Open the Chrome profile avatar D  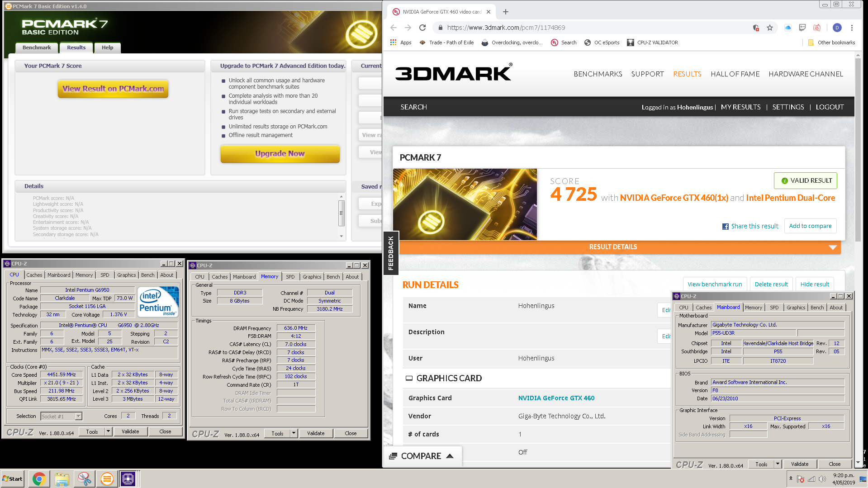tap(837, 28)
